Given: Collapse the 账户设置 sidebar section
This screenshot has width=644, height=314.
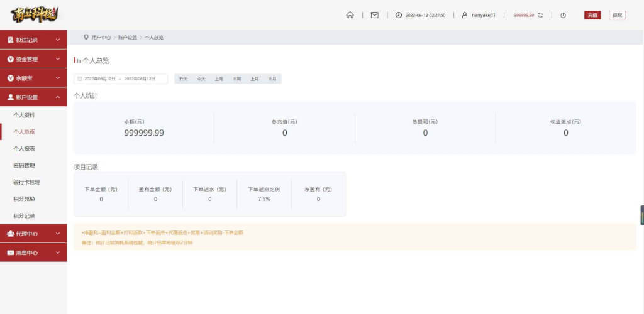Looking at the screenshot, I should [x=33, y=97].
